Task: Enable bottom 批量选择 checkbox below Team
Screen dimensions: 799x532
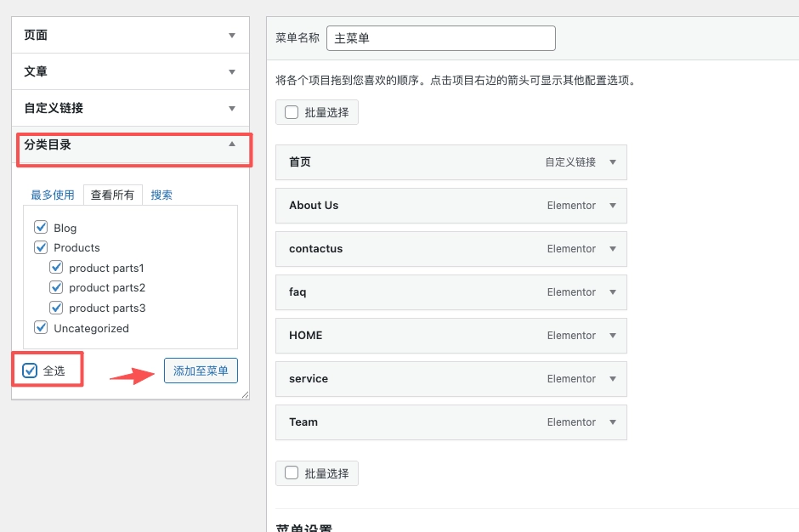Action: (292, 473)
